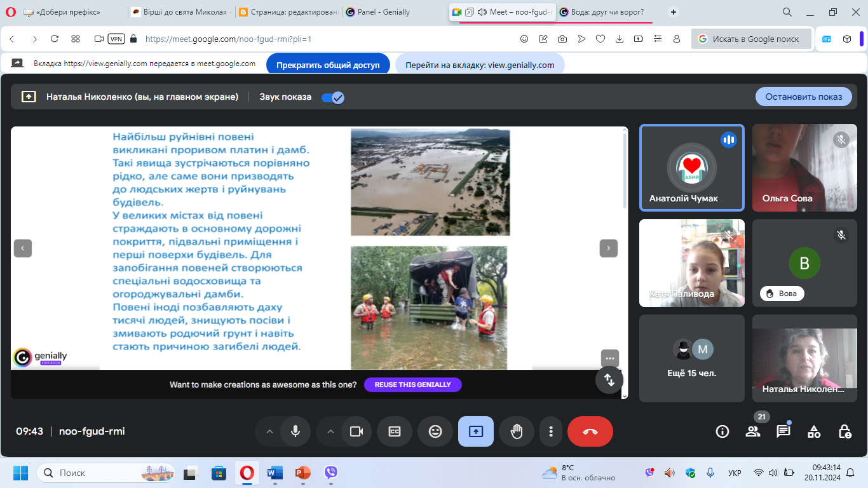Toggle the presentation audio switch
The image size is (868, 488).
coord(332,97)
